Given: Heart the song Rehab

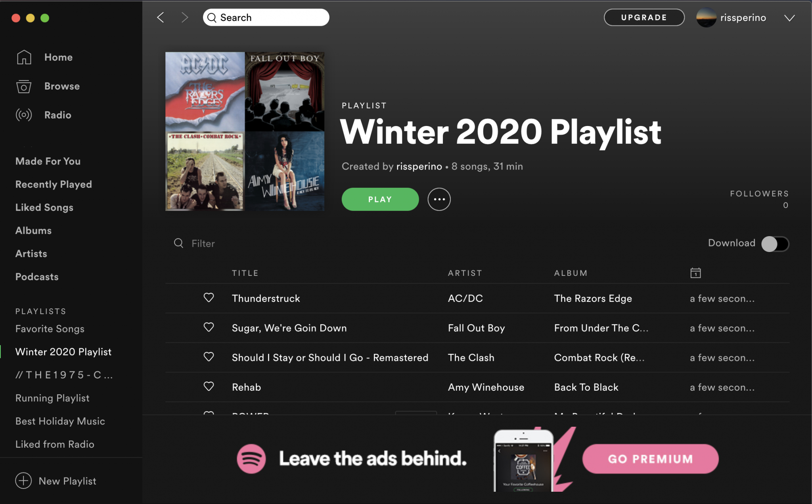Looking at the screenshot, I should pyautogui.click(x=209, y=386).
